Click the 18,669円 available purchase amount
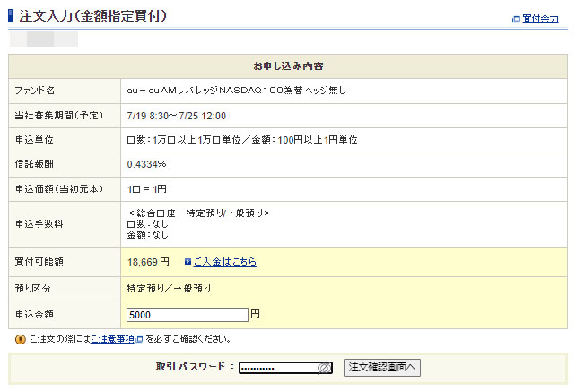The image size is (576, 392). (148, 262)
